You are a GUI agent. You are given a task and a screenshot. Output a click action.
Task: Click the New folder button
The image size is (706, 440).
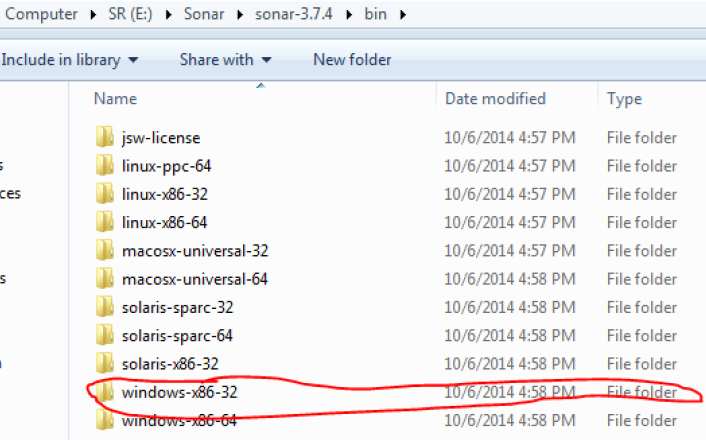[x=352, y=59]
